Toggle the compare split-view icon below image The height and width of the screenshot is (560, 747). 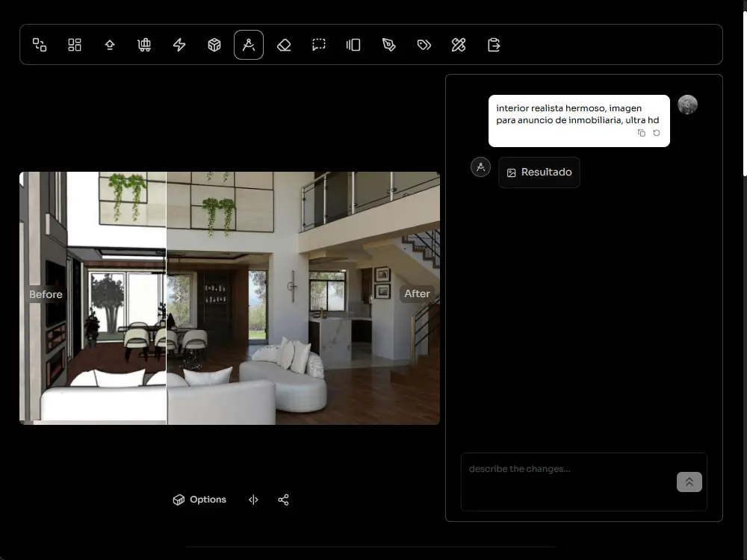click(x=253, y=500)
